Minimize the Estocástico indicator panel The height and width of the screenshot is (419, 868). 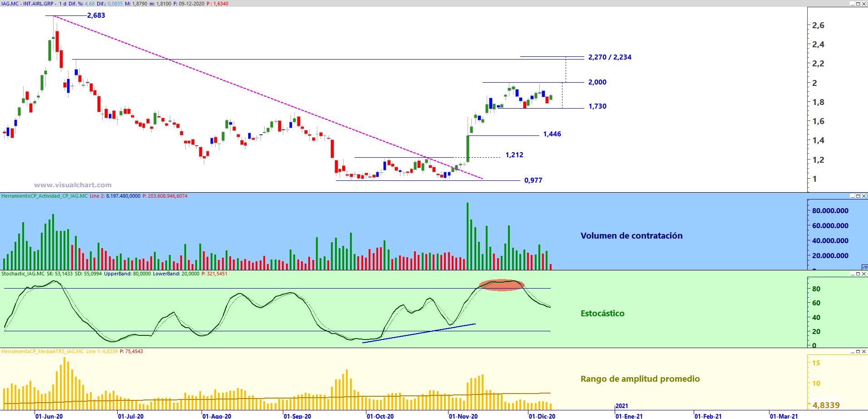tap(852, 274)
